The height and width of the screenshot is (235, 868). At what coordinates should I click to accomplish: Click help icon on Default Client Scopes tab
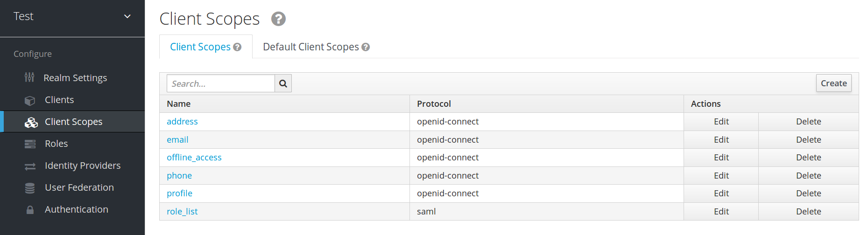pos(366,47)
